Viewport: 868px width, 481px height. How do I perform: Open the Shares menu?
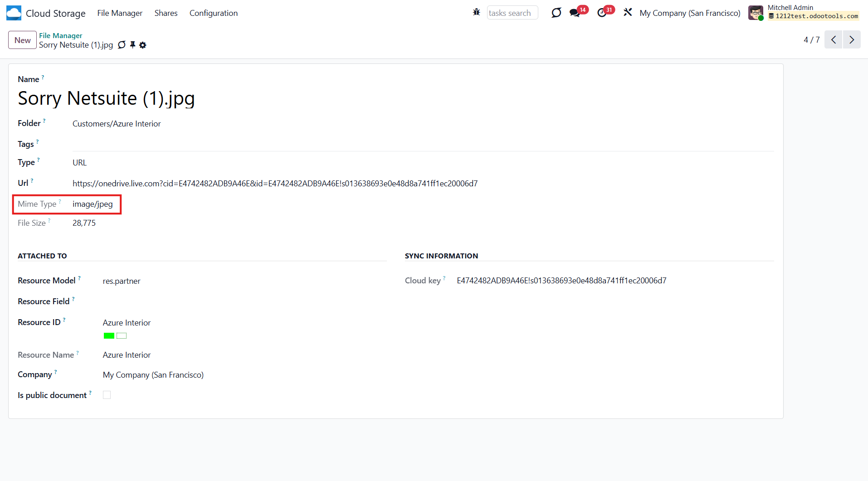(166, 13)
